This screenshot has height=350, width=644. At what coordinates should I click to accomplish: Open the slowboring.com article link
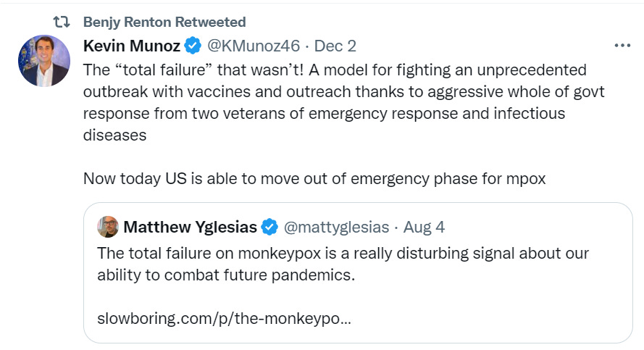tap(225, 319)
